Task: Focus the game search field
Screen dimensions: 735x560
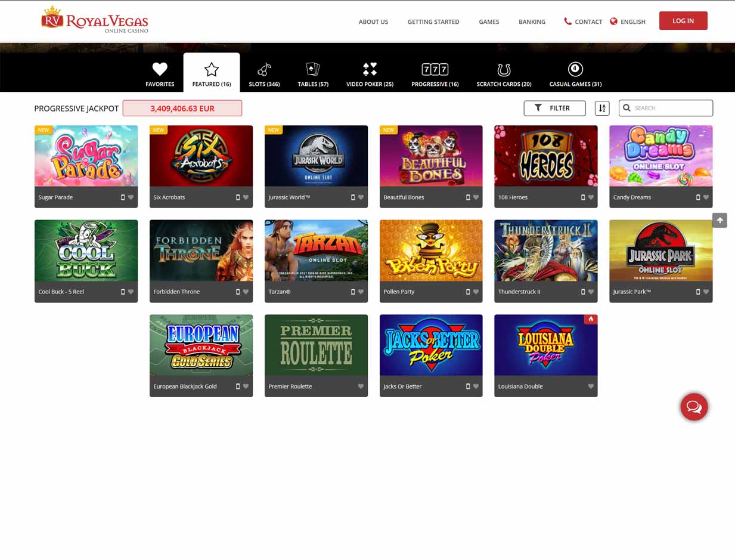Action: (x=666, y=108)
